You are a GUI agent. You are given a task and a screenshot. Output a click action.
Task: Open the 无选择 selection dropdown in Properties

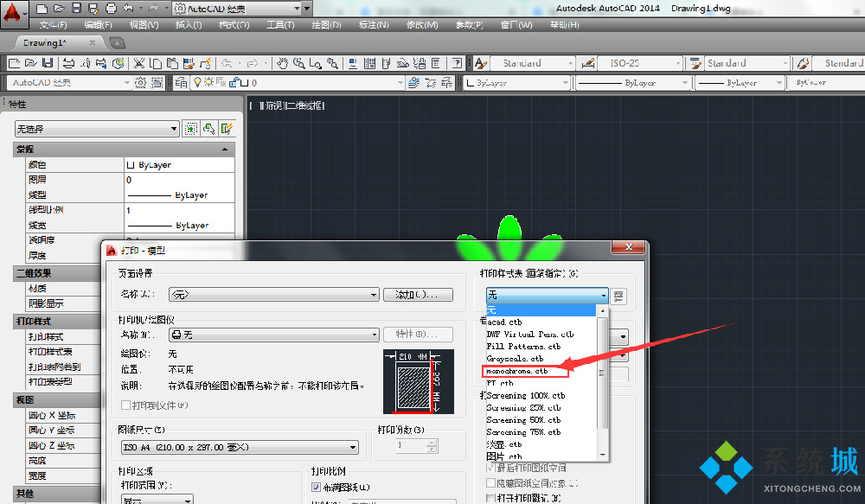pos(97,129)
